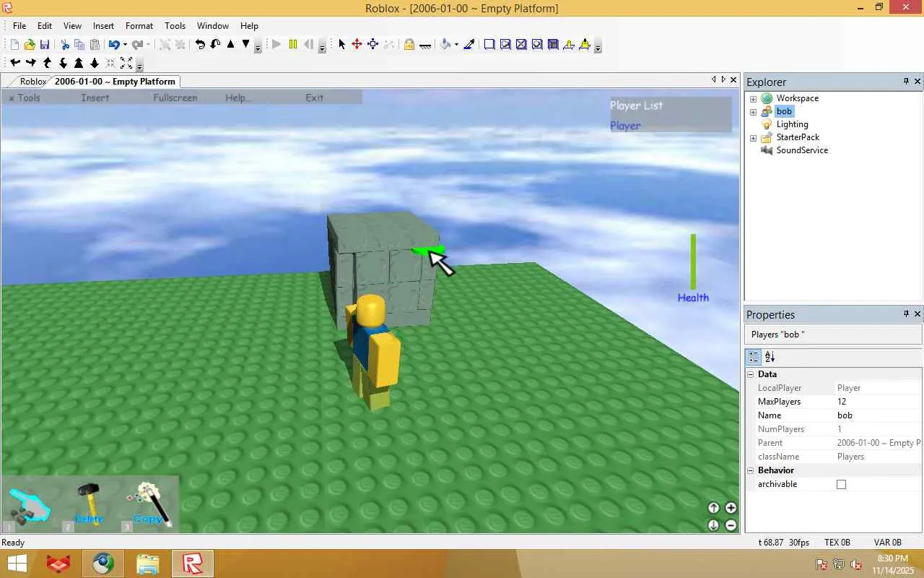Select the arrow pointer tool in the toolbar
The image size is (924, 578).
(x=342, y=45)
